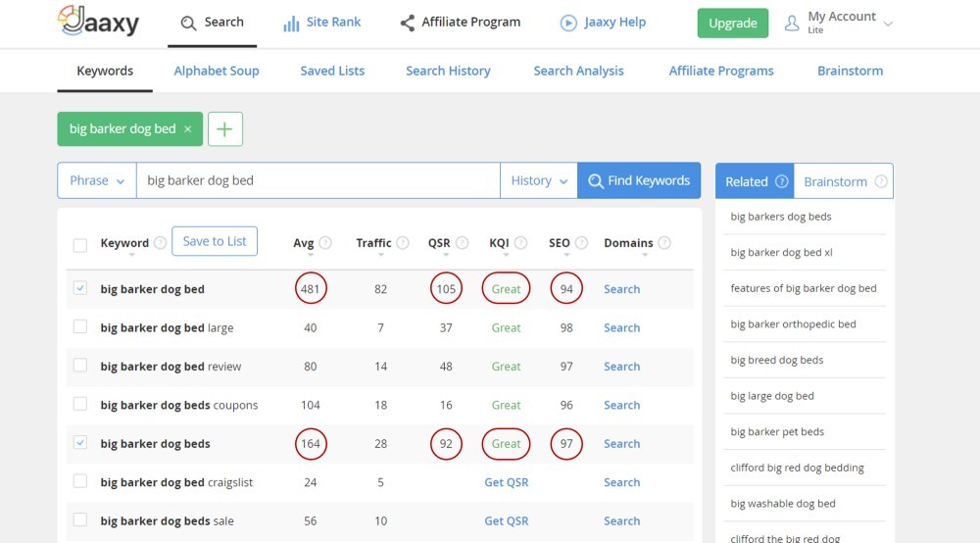Click related keyword big barker dog bed xl
The image size is (980, 543).
tap(781, 253)
